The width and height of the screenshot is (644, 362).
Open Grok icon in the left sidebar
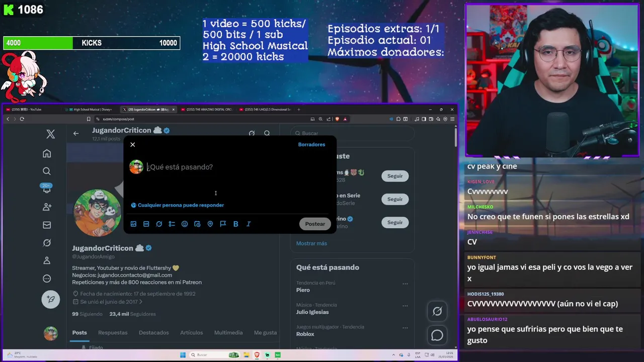(47, 243)
